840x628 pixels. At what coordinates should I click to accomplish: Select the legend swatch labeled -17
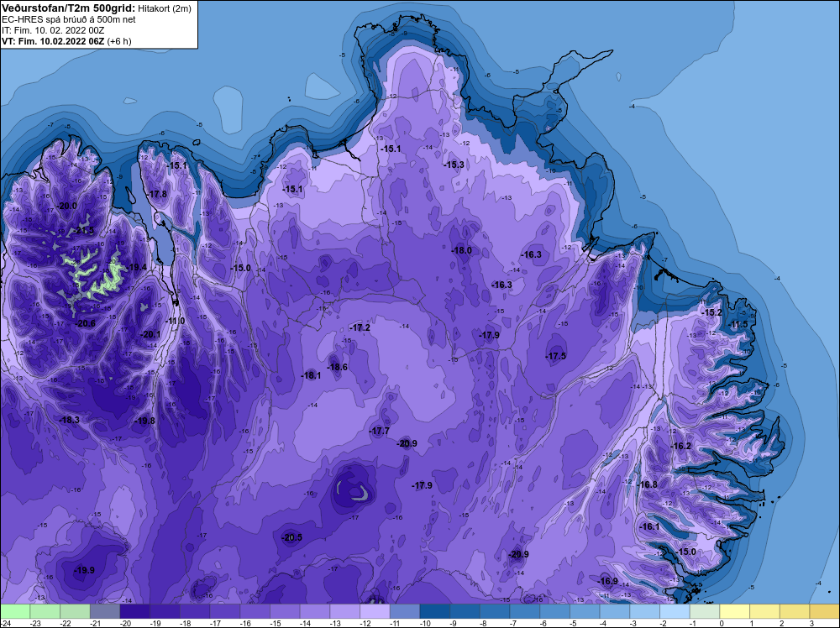[225, 611]
